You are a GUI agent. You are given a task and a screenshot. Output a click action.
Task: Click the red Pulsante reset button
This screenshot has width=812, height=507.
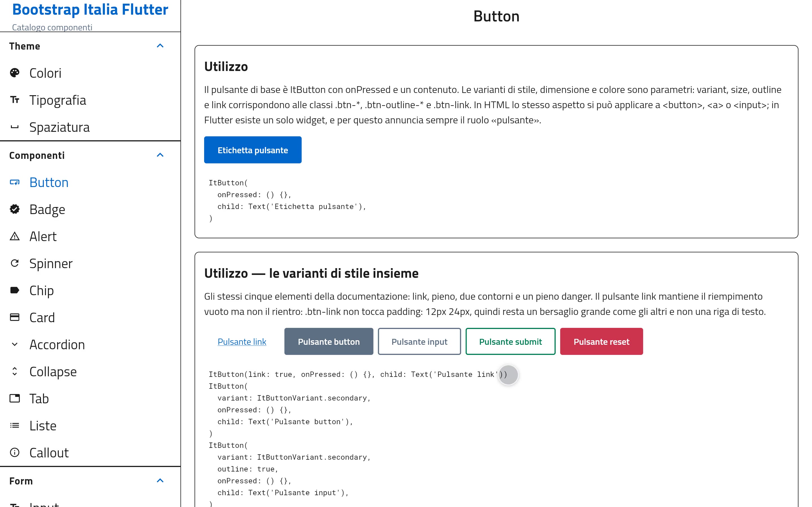[x=601, y=341]
